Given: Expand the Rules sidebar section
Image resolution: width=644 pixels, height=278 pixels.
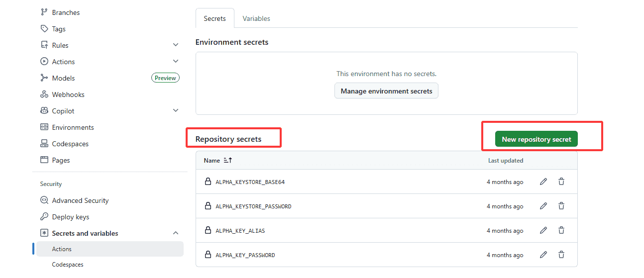Looking at the screenshot, I should click(176, 45).
